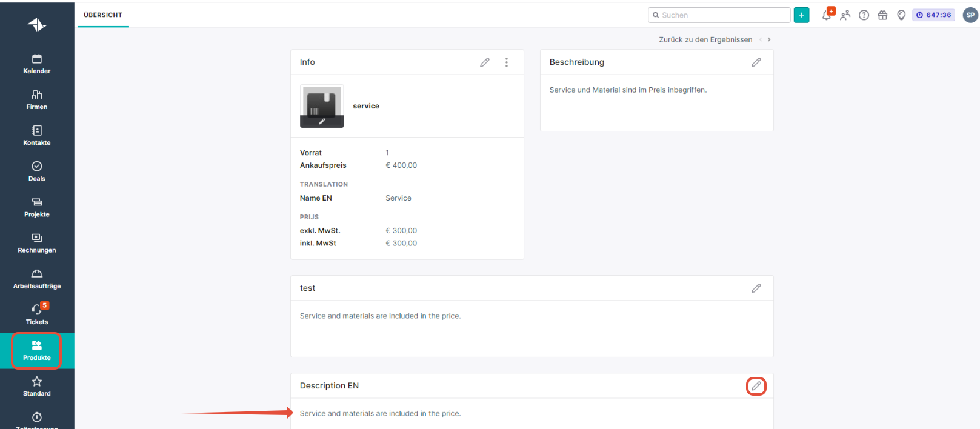Edit the Description EN panel
The height and width of the screenshot is (429, 980).
pyautogui.click(x=756, y=386)
